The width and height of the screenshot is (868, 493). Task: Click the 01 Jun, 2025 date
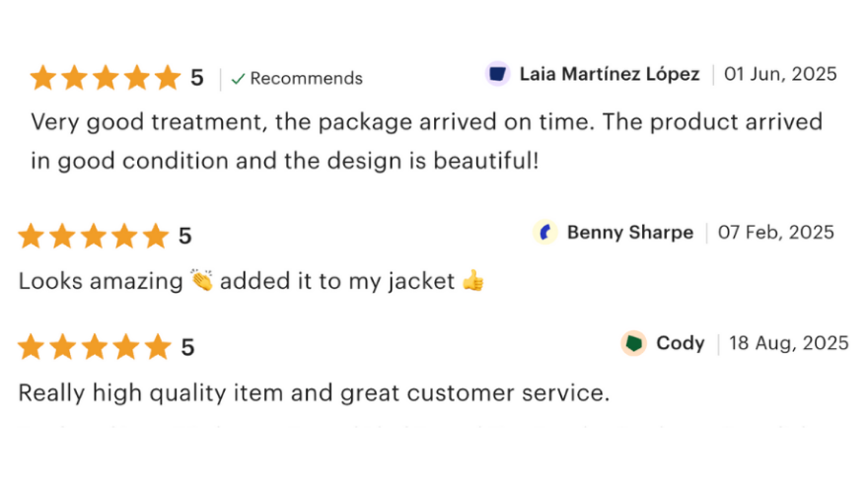780,74
